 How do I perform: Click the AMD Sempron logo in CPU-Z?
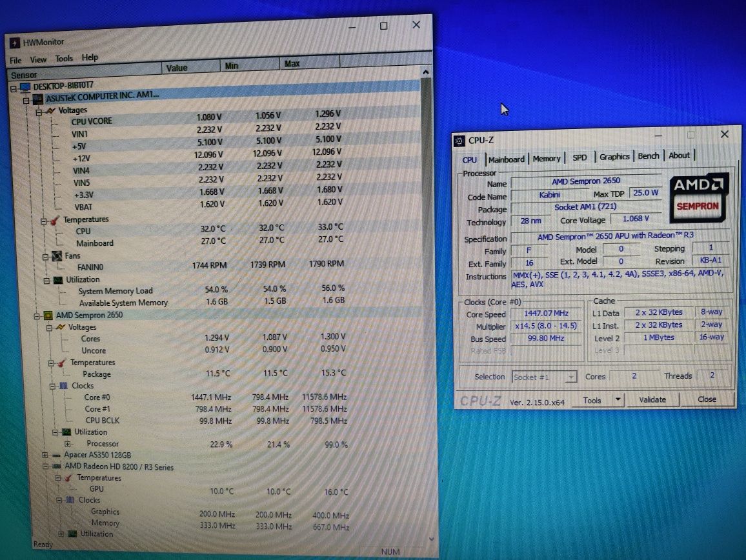[x=698, y=198]
